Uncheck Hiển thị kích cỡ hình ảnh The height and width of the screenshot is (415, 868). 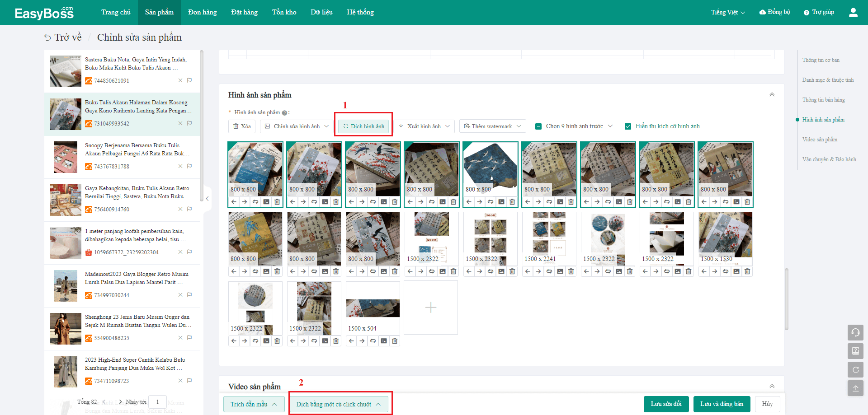[x=628, y=126]
